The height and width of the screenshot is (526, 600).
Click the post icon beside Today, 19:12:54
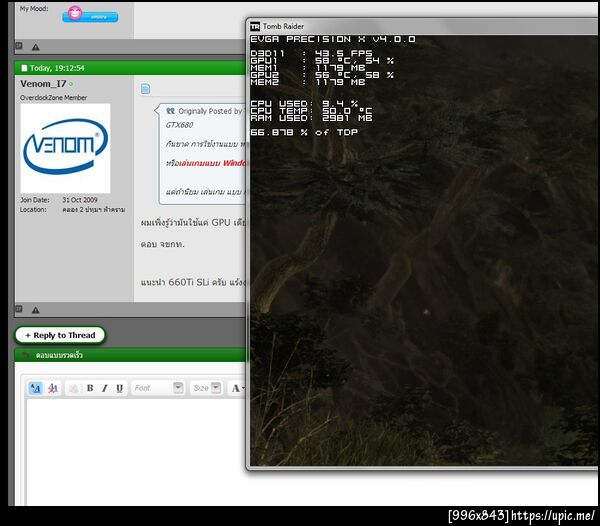coord(24,68)
